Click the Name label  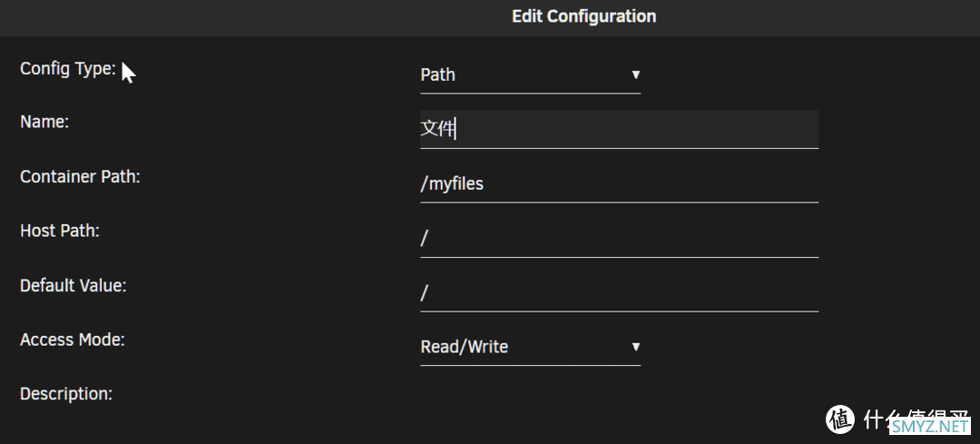tap(44, 122)
